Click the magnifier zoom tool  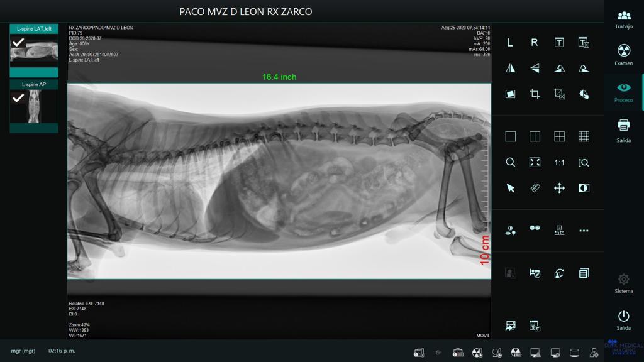pyautogui.click(x=510, y=162)
